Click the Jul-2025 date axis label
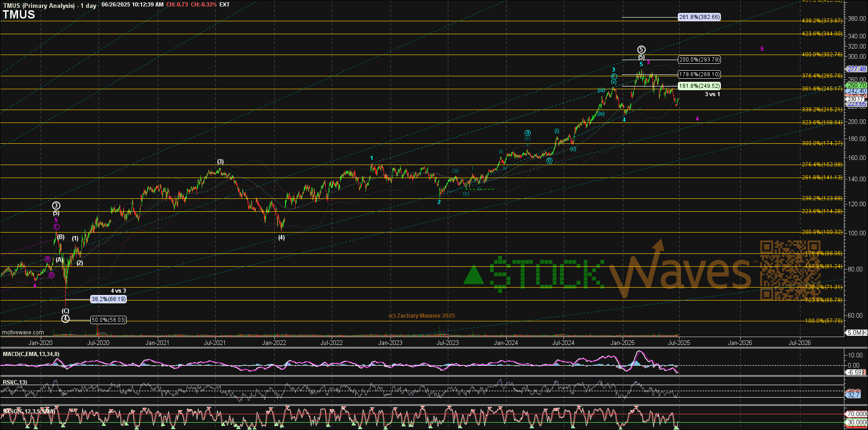The width and height of the screenshot is (868, 430). coord(679,343)
